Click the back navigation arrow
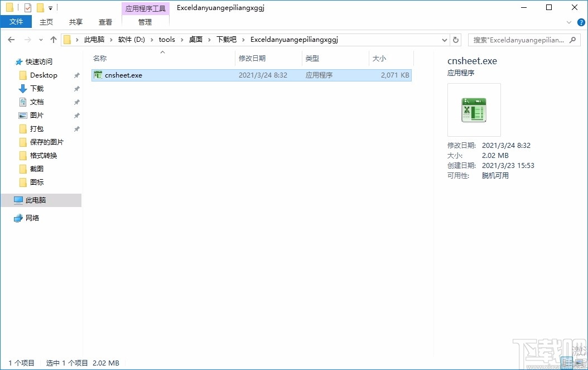 11,39
